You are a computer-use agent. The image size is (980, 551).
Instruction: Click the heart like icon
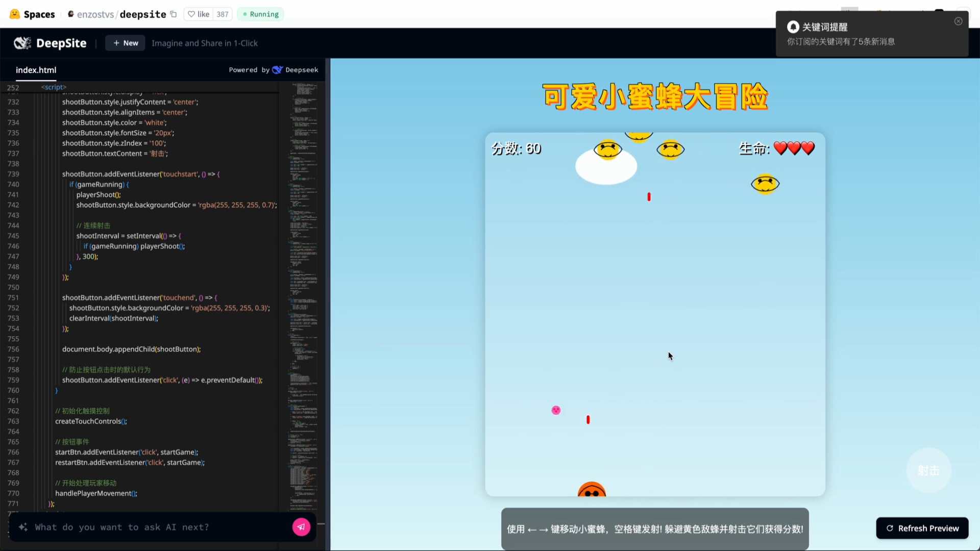tap(191, 14)
